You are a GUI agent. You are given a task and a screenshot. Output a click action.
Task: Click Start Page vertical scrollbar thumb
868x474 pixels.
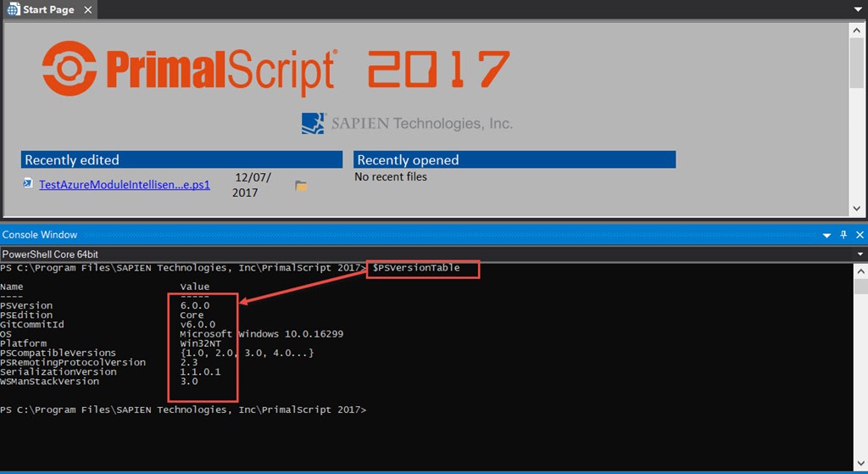pos(856,63)
